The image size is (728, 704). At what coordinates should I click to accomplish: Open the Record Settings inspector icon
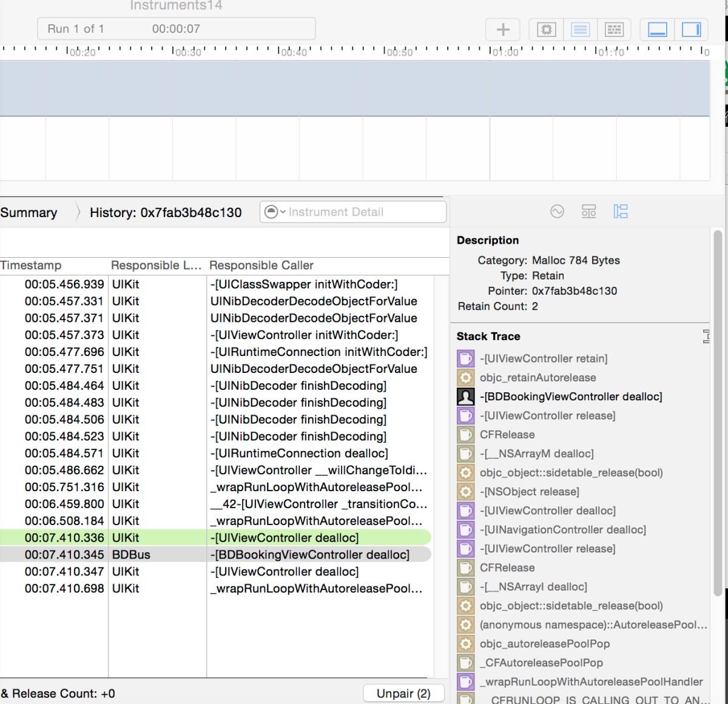pos(557,211)
